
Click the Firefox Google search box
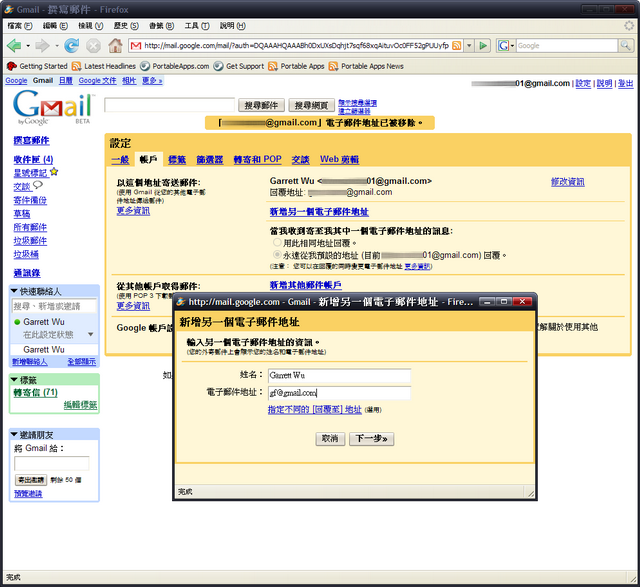[567, 45]
